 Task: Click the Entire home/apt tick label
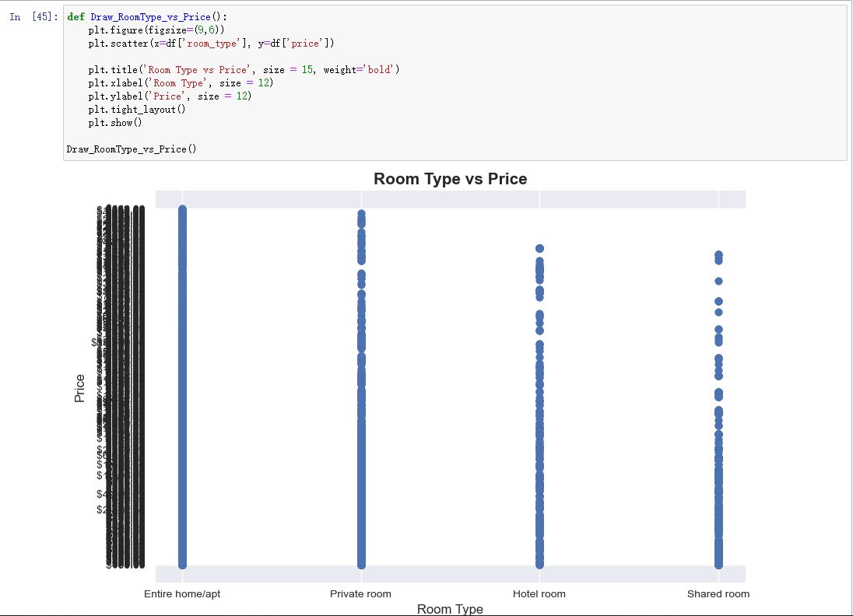point(182,593)
